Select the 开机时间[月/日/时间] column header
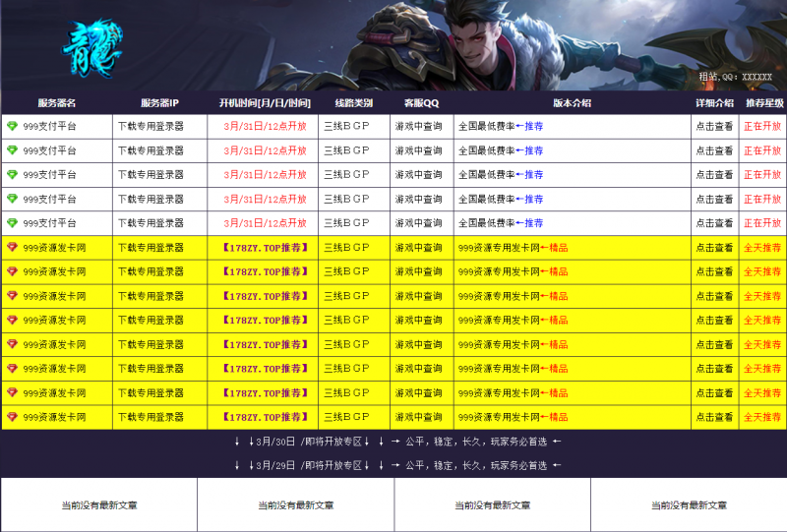Image resolution: width=787 pixels, height=532 pixels. 265,103
